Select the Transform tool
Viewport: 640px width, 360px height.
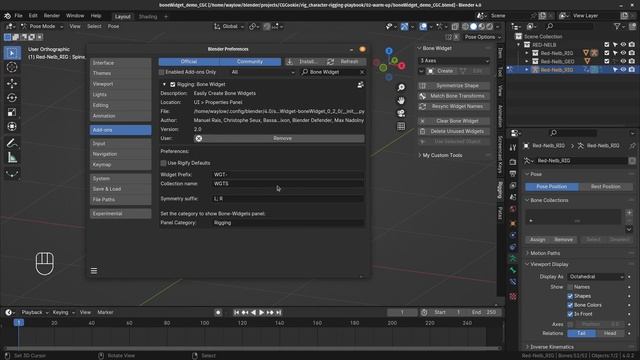coord(12,127)
